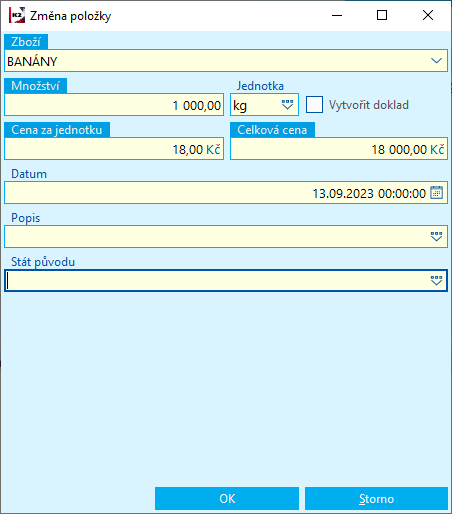Enable the Vytvořit doklad checkbox
452x514 pixels.
coord(314,105)
